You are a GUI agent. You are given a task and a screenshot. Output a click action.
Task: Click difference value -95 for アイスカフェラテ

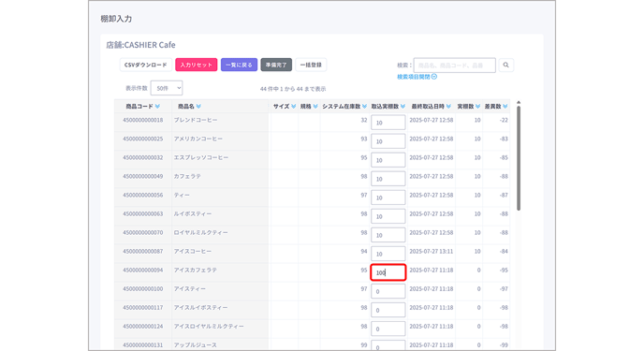click(504, 271)
